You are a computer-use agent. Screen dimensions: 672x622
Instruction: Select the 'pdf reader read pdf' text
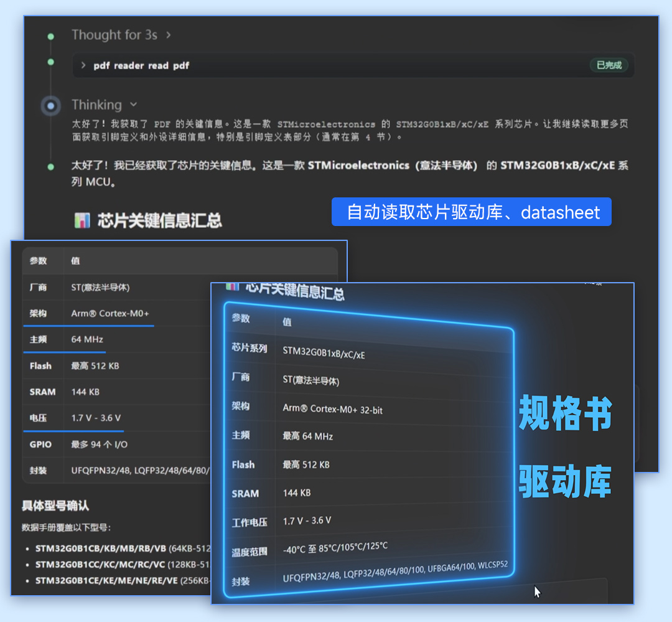pyautogui.click(x=141, y=65)
